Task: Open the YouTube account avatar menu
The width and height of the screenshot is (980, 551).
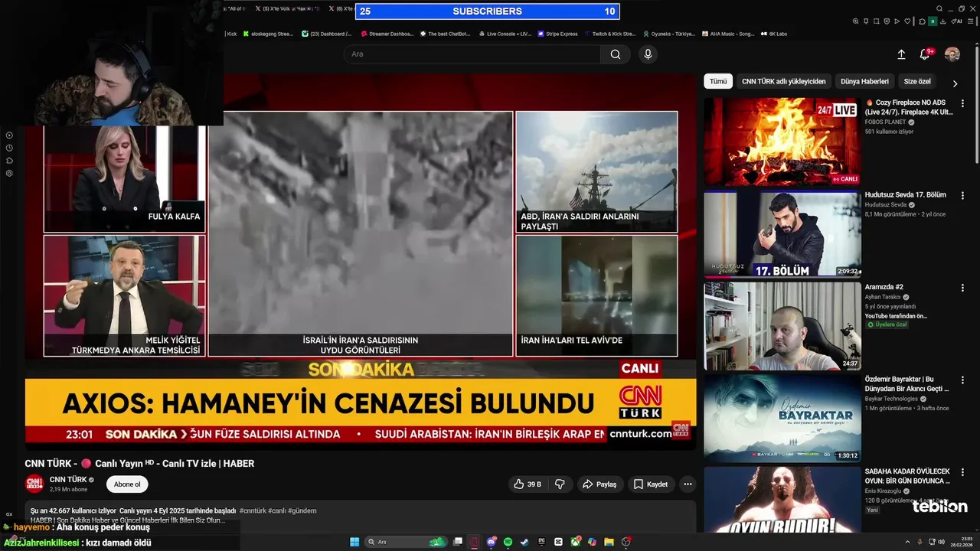Action: [952, 54]
